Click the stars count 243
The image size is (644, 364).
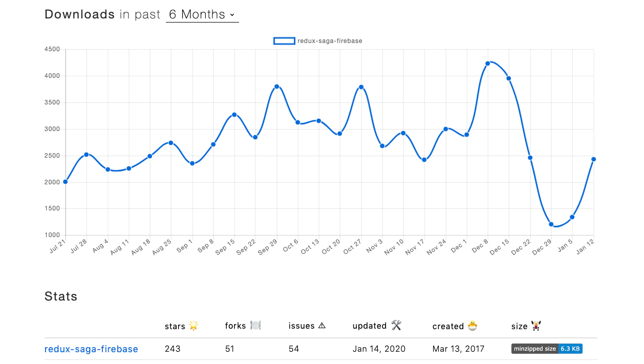point(173,349)
